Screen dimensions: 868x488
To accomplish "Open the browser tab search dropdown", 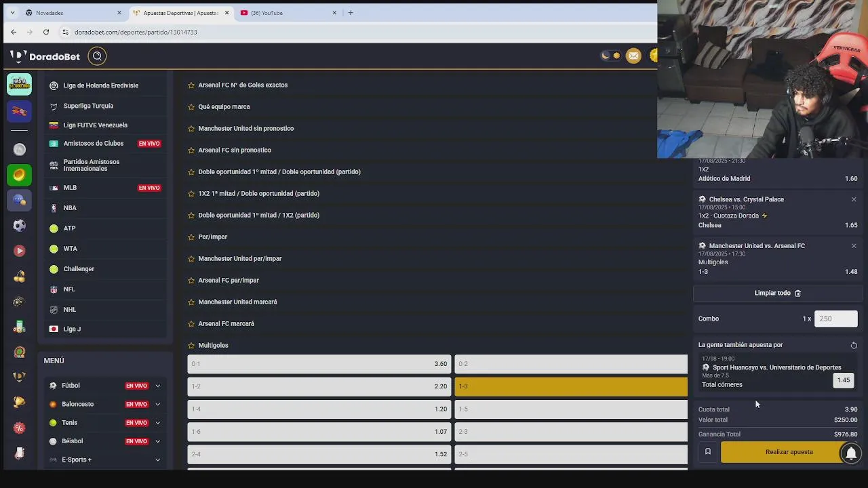I will point(12,13).
